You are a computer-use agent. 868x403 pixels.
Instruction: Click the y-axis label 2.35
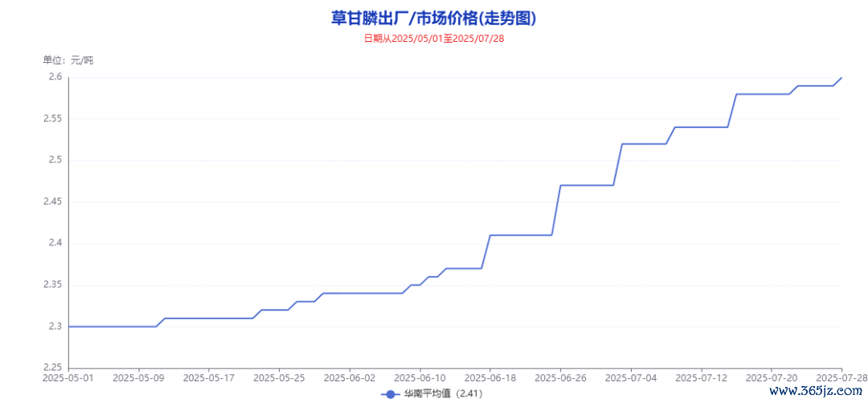[52, 285]
